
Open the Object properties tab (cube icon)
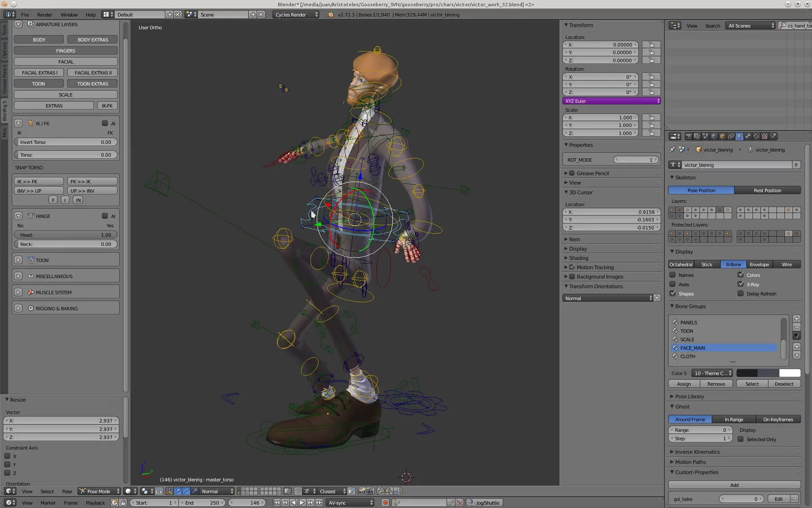pyautogui.click(x=722, y=136)
